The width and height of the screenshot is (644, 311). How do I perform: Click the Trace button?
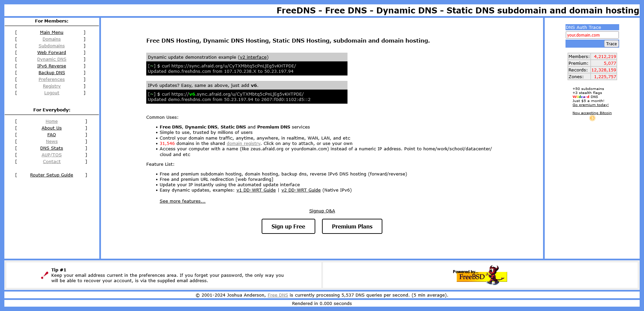tap(611, 44)
